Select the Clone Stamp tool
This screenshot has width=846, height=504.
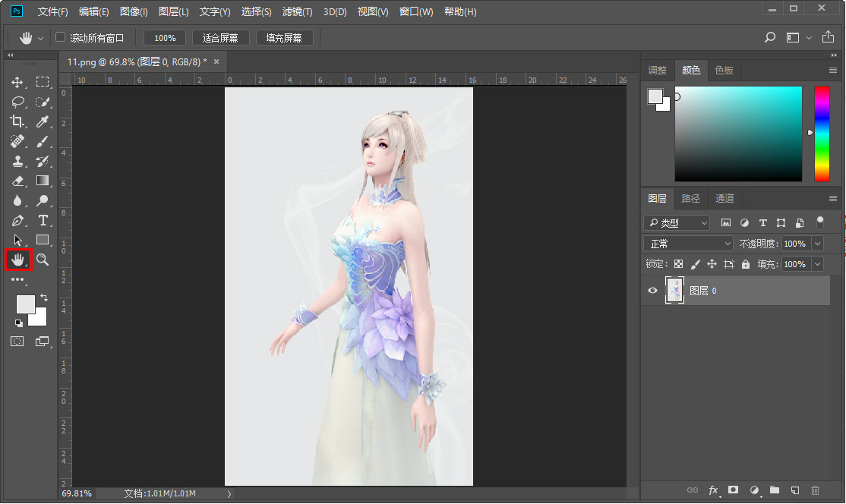click(x=17, y=161)
